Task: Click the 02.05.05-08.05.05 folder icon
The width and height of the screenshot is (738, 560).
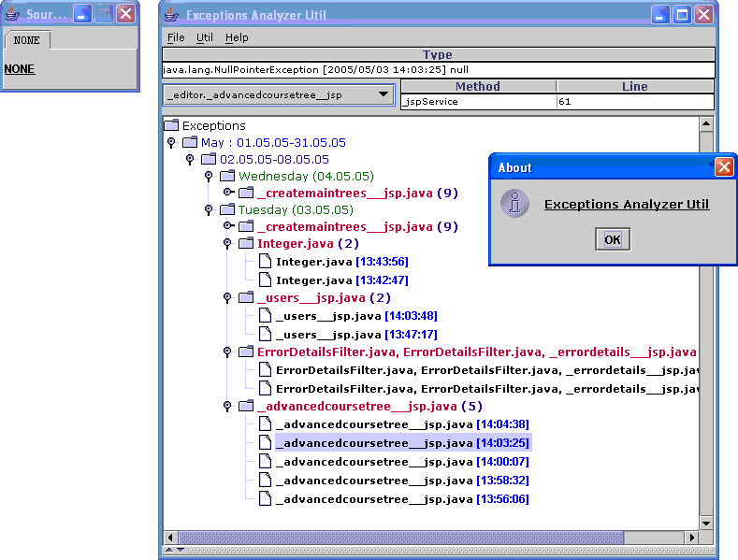Action: [209, 159]
